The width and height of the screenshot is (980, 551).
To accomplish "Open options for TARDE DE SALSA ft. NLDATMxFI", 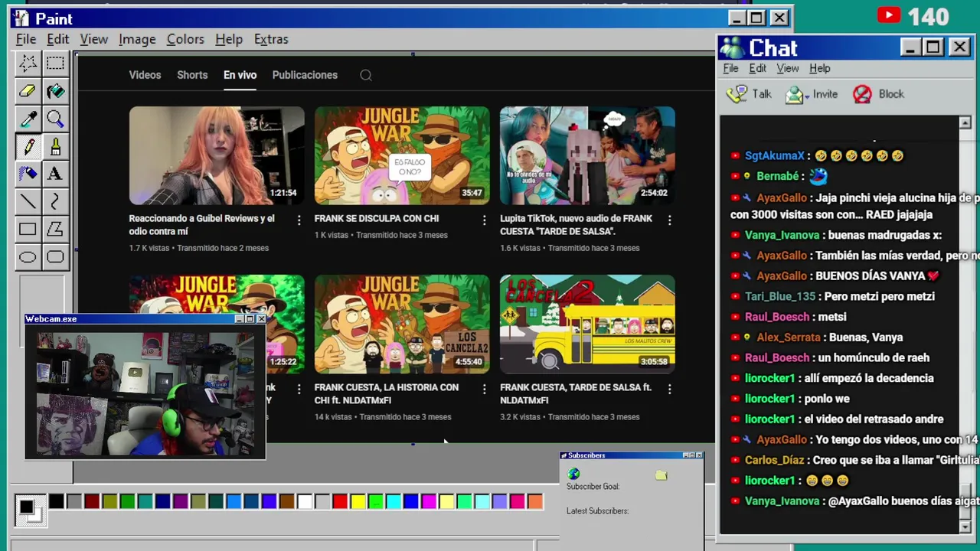I will coord(669,389).
